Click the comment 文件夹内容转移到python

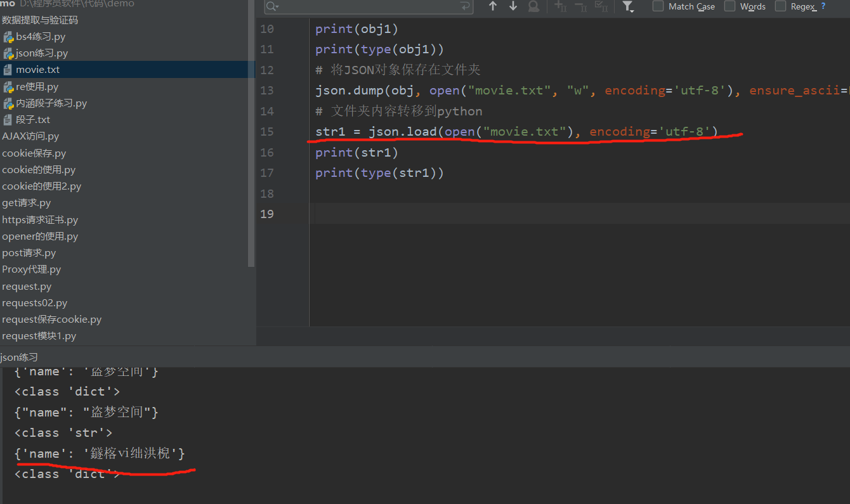(x=398, y=111)
